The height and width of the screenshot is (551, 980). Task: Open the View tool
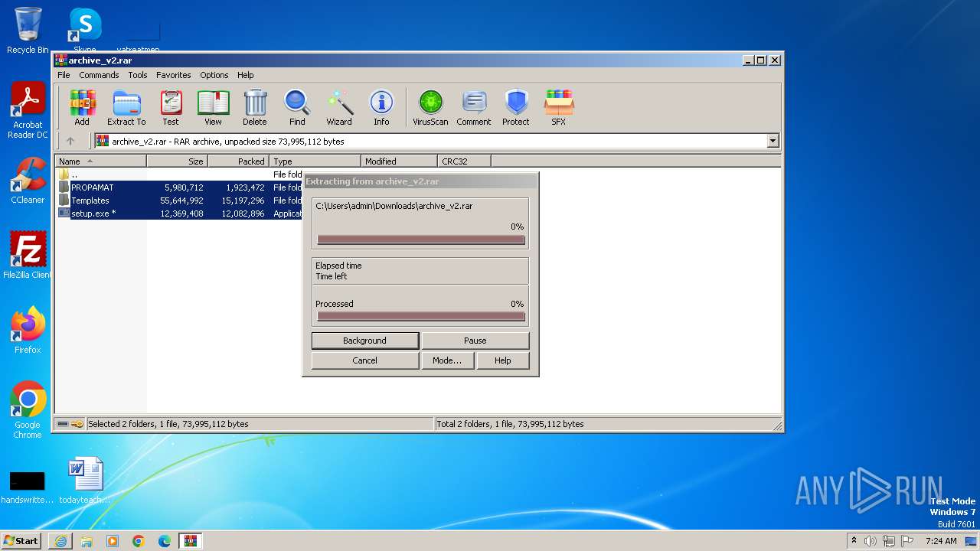(213, 107)
